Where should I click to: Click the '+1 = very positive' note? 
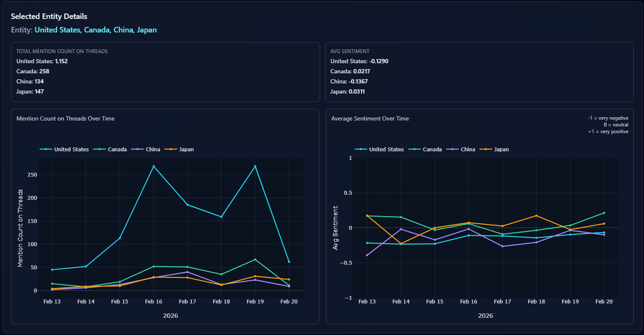[x=608, y=131]
